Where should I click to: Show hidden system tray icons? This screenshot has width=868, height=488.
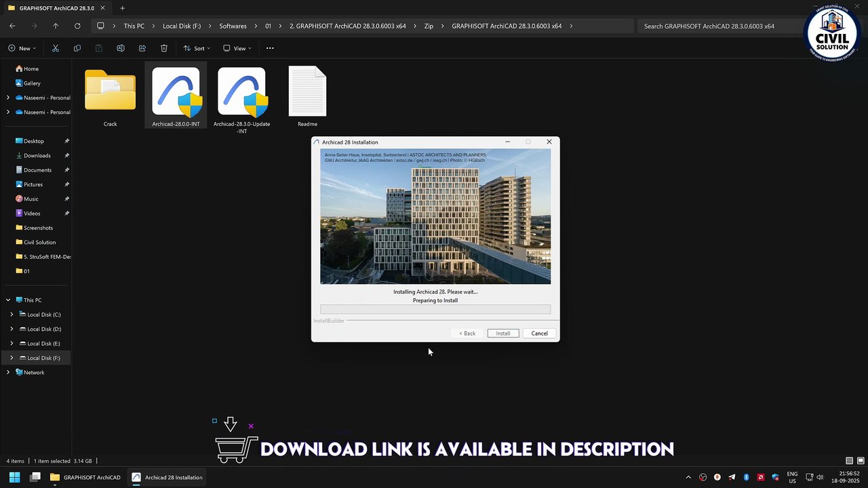688,477
